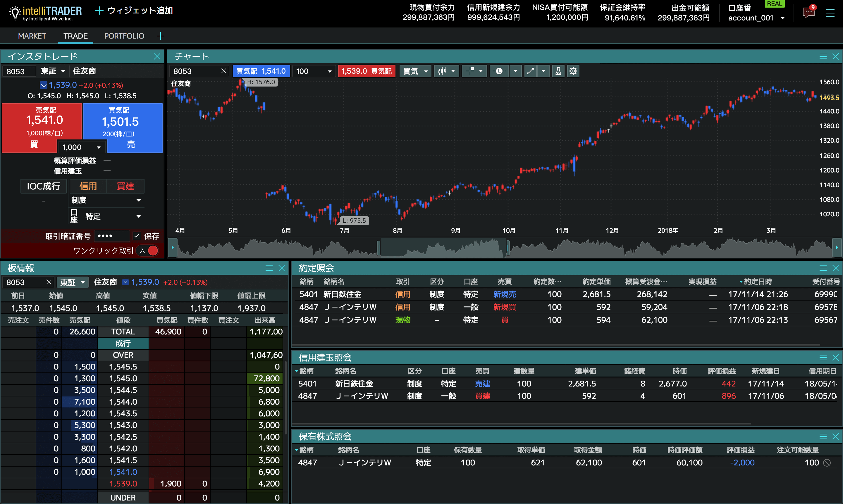The image size is (843, 504).
Task: Add a new workspace tab with plus
Action: (160, 36)
